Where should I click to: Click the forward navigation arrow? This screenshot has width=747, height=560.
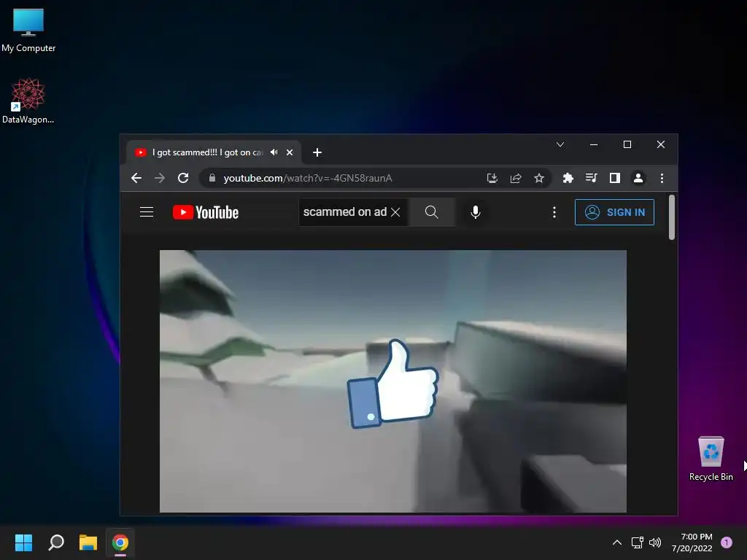(160, 178)
